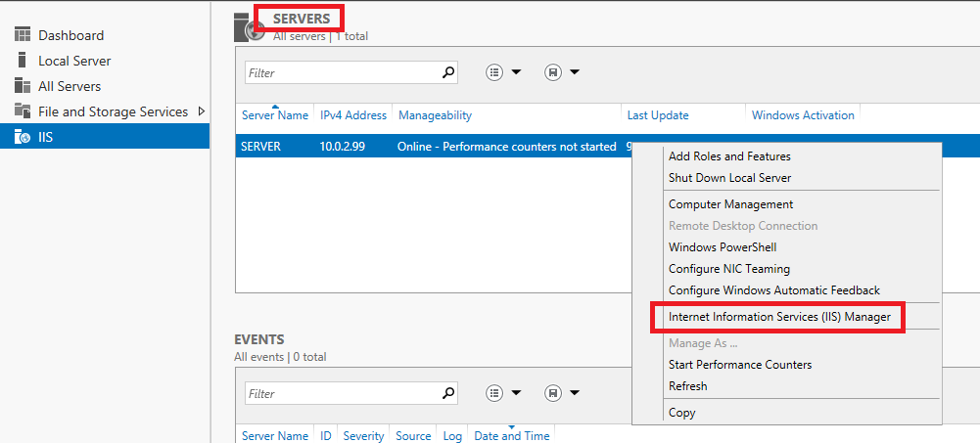Click the Local Server icon
This screenshot has height=443, width=980.
click(23, 61)
